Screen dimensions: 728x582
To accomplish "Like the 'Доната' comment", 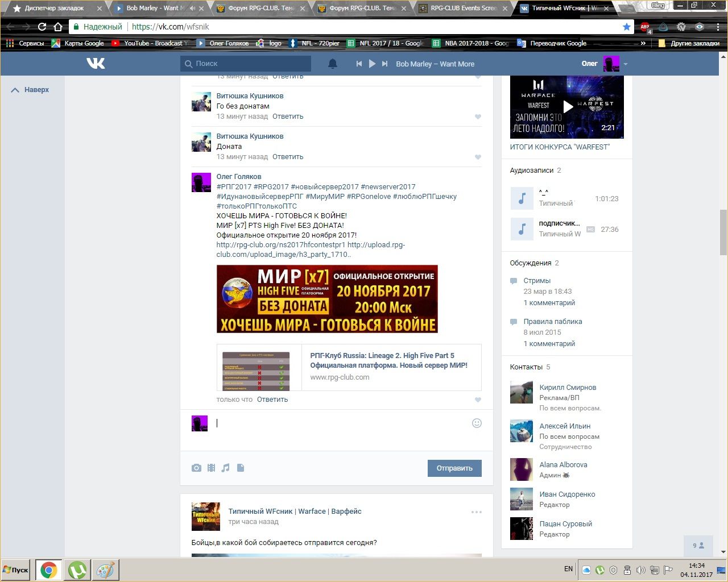I will [x=478, y=157].
